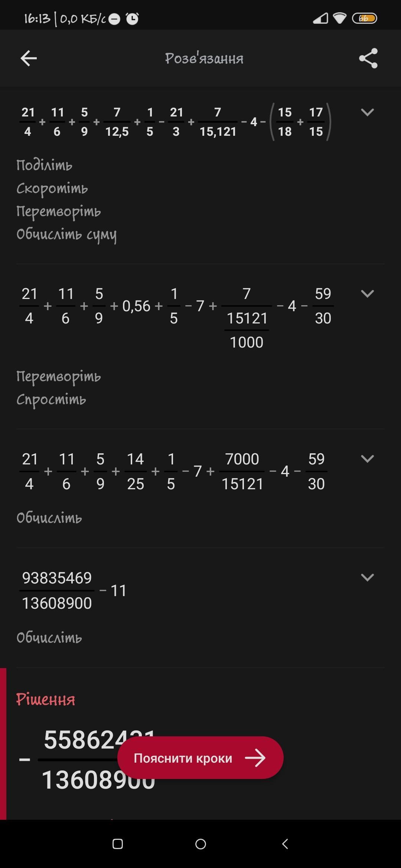Screen dimensions: 401x868
Task: Tap the arrow inside Пояснити кроки button
Action: click(x=255, y=758)
